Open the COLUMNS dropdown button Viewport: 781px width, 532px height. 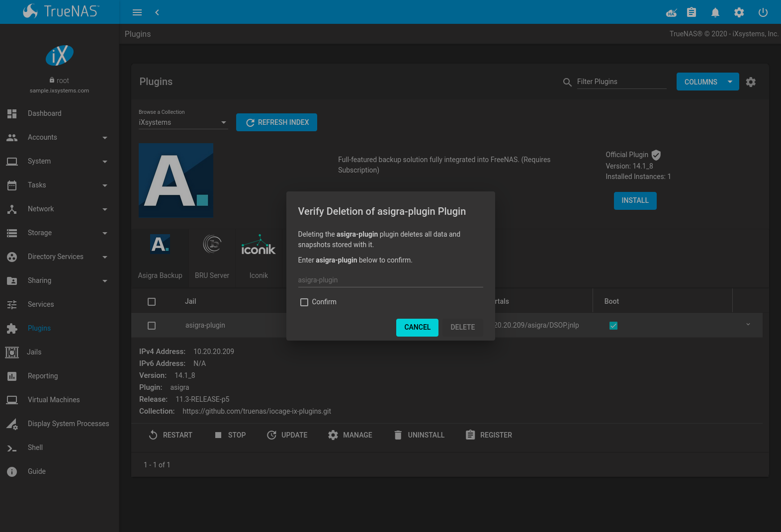707,82
